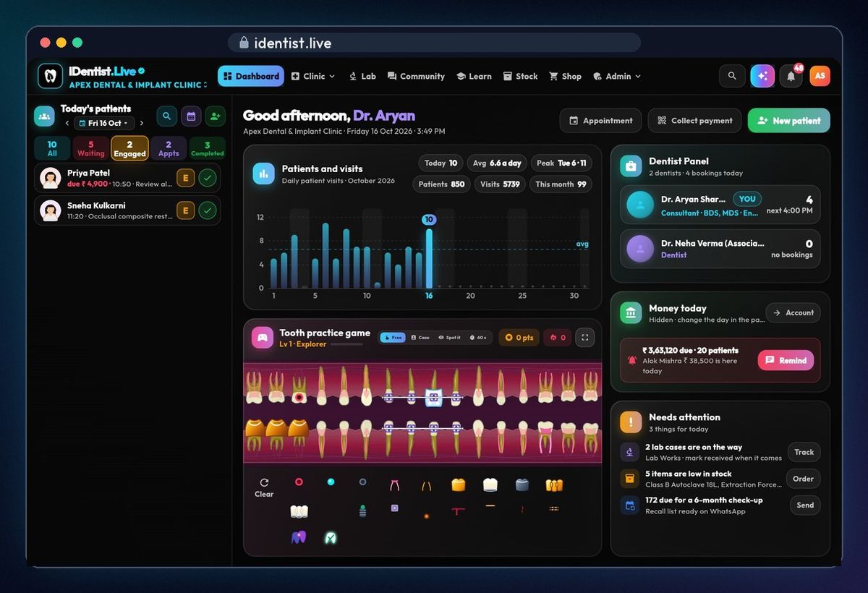Open the top bar search icon

click(732, 76)
